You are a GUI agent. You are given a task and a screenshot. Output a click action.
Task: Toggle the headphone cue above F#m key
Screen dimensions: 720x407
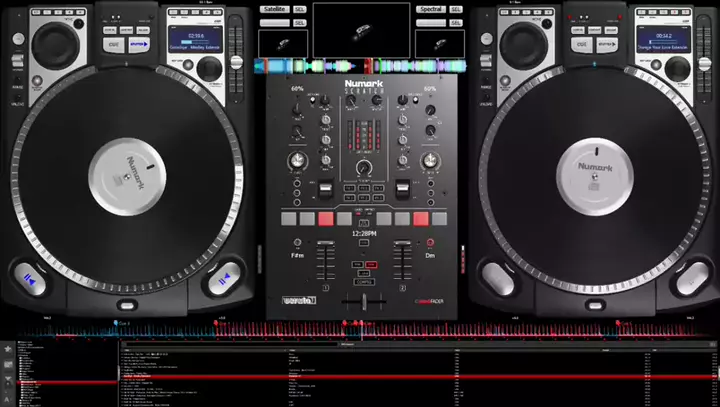pyautogui.click(x=297, y=242)
